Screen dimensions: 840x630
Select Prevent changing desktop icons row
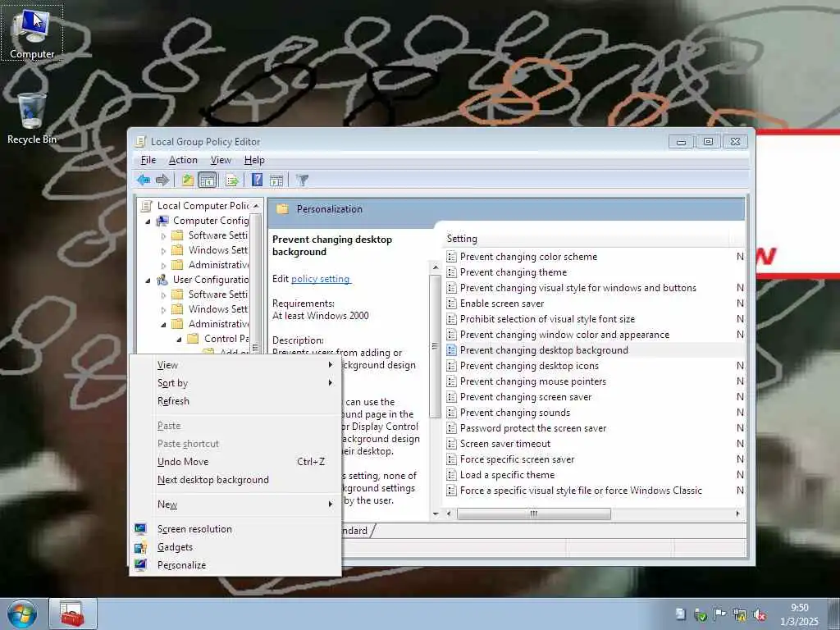tap(594, 365)
